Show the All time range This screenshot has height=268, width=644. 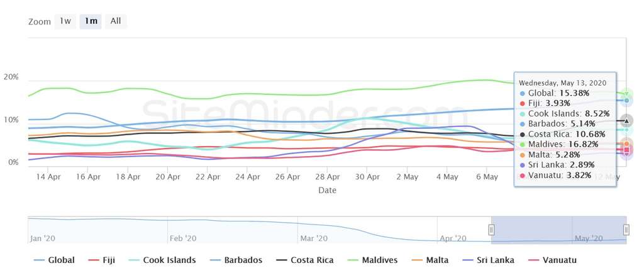pyautogui.click(x=116, y=21)
